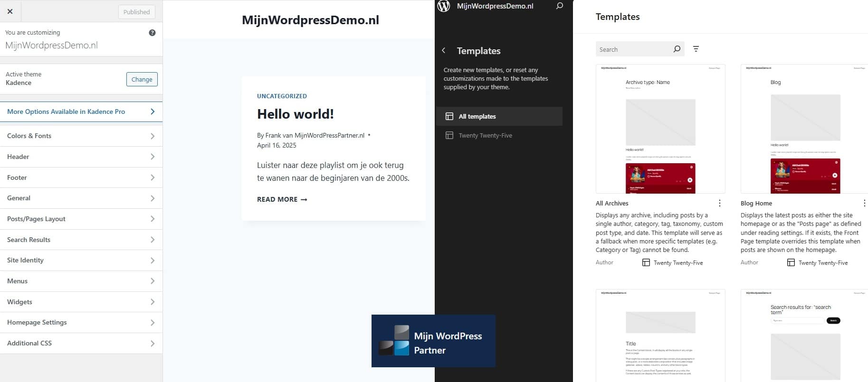868x382 pixels.
Task: Open the Blog Home template thumbnail
Action: (804, 129)
